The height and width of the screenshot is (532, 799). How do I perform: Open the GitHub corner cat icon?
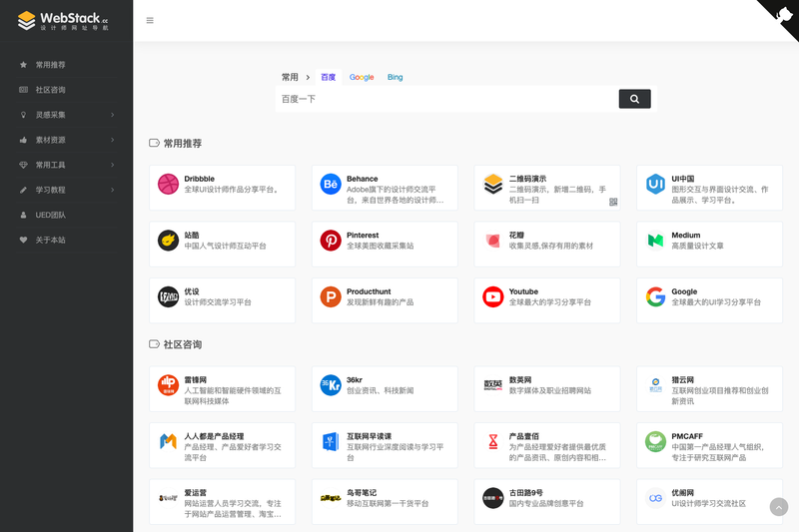point(784,14)
